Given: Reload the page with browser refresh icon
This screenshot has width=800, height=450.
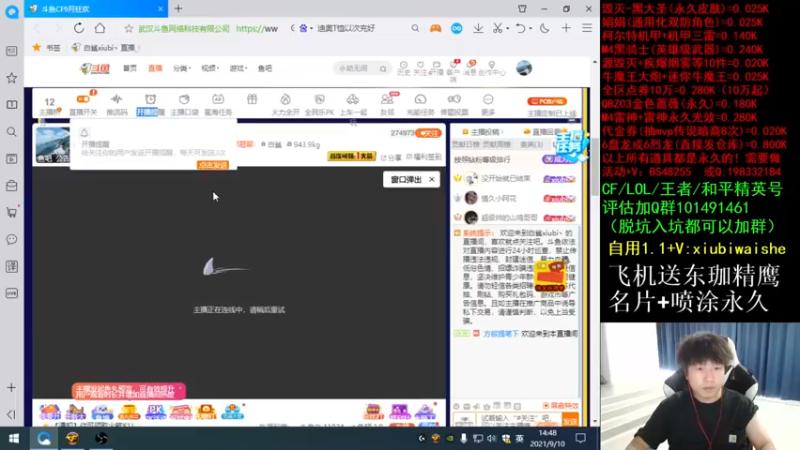Looking at the screenshot, I should (x=79, y=29).
